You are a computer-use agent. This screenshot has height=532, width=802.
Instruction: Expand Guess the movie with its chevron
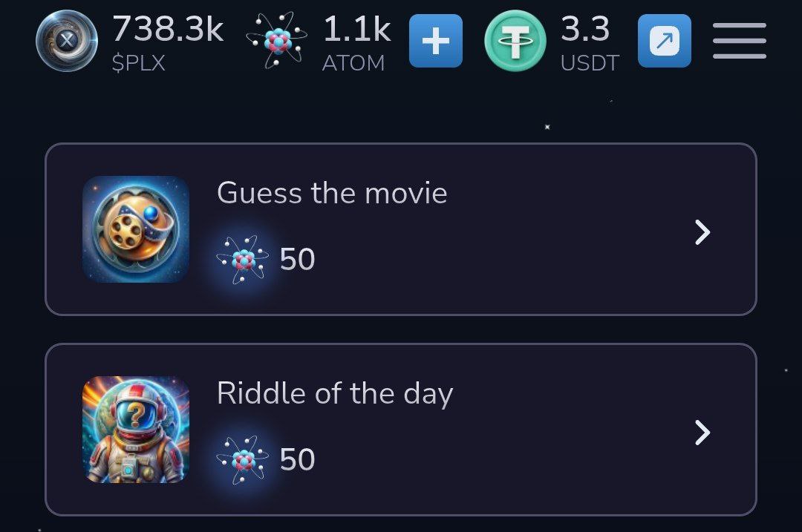pyautogui.click(x=702, y=232)
